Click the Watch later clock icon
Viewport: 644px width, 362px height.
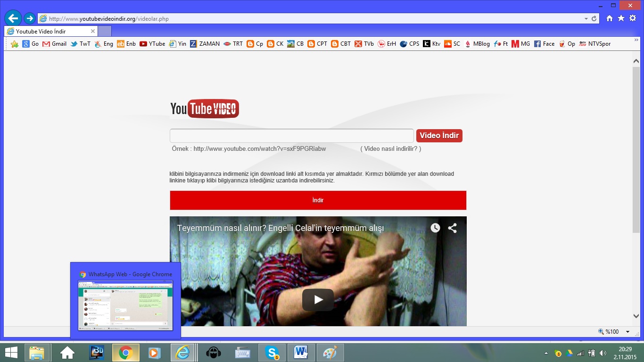pyautogui.click(x=435, y=228)
